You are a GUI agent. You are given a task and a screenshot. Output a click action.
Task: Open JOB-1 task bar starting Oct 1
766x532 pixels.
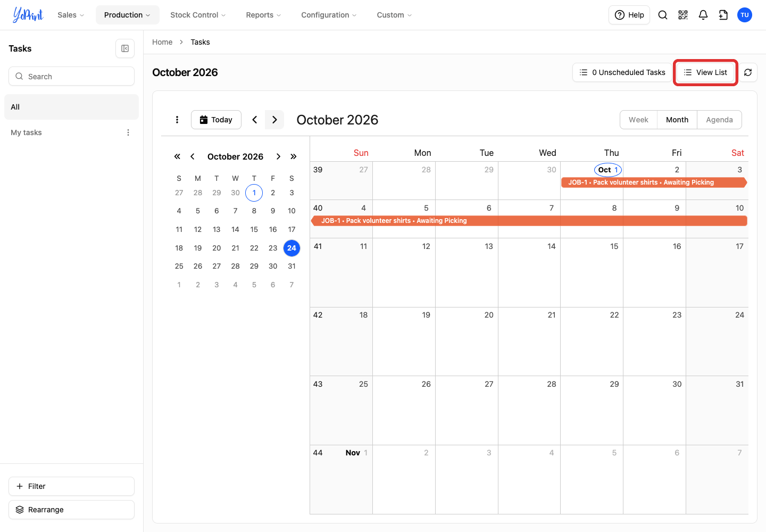[654, 182]
